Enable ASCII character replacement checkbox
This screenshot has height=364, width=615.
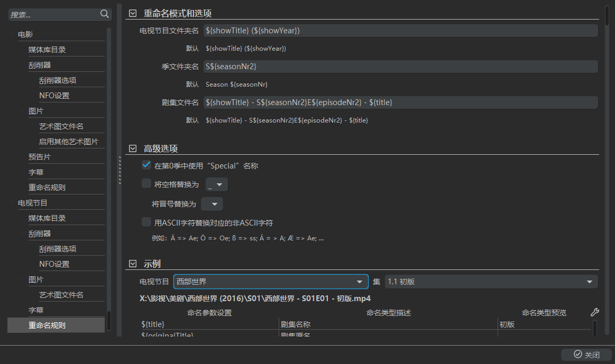[146, 222]
